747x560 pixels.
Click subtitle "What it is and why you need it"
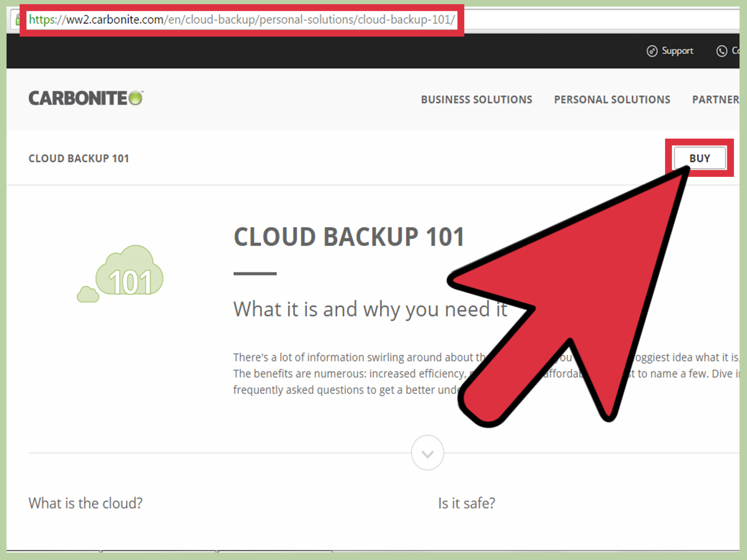pyautogui.click(x=370, y=309)
